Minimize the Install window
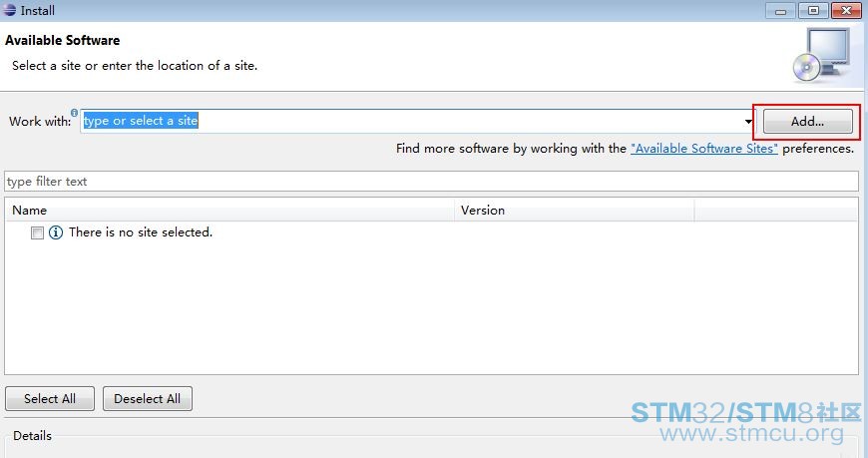 [x=780, y=10]
